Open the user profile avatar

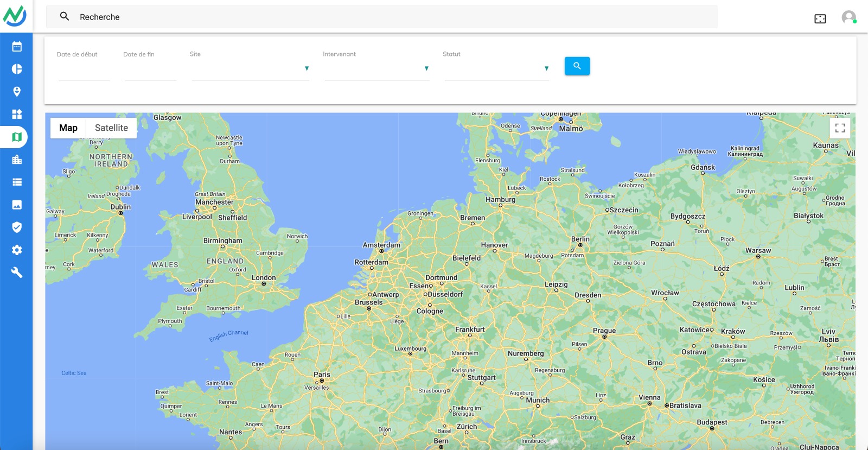click(x=849, y=17)
